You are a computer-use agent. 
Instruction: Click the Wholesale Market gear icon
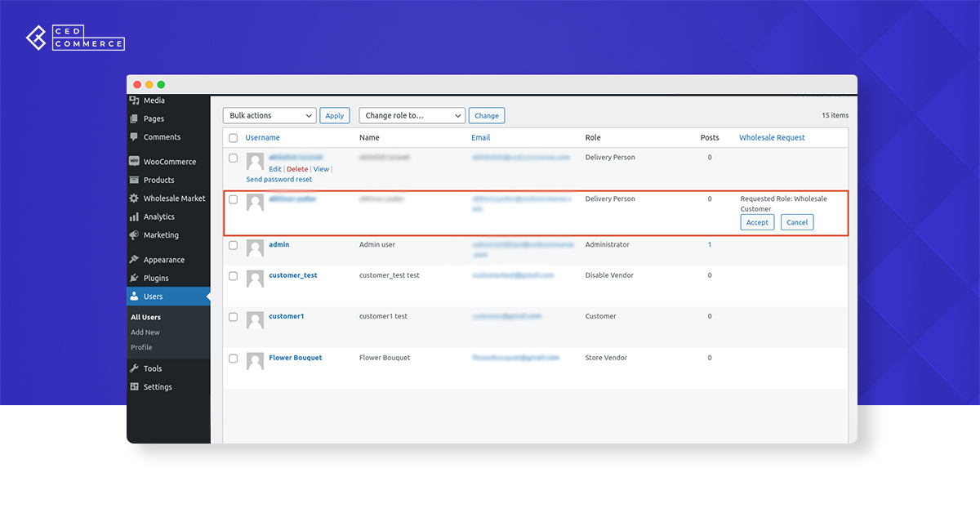[134, 199]
